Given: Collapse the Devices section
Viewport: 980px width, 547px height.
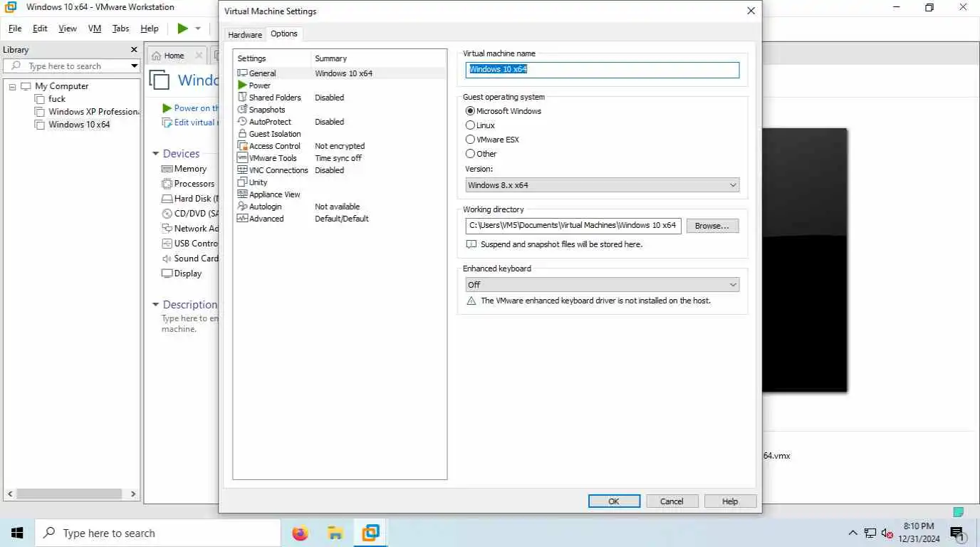Looking at the screenshot, I should coord(156,154).
